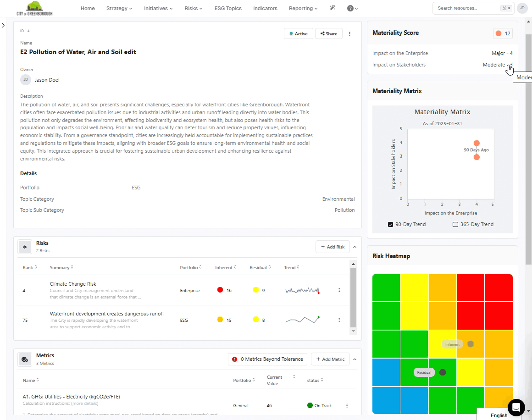Uncheck the 90-Day Trend option
This screenshot has width=532, height=420.
[391, 224]
